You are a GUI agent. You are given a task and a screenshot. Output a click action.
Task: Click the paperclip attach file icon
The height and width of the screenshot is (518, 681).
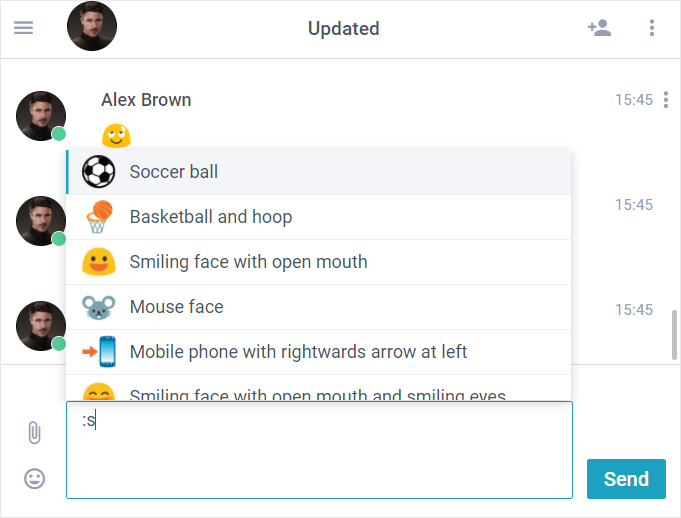(34, 432)
